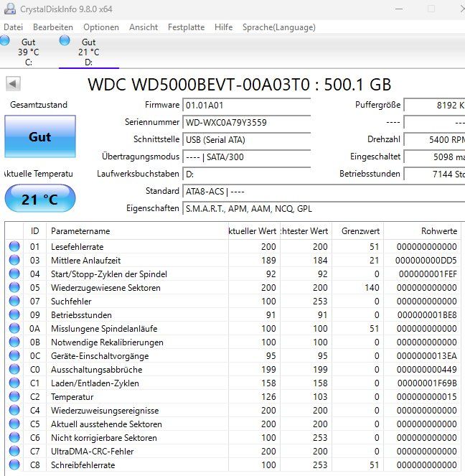Open the Sprache(Language) menu
Viewport: 465px width, 476px height.
[x=279, y=27]
